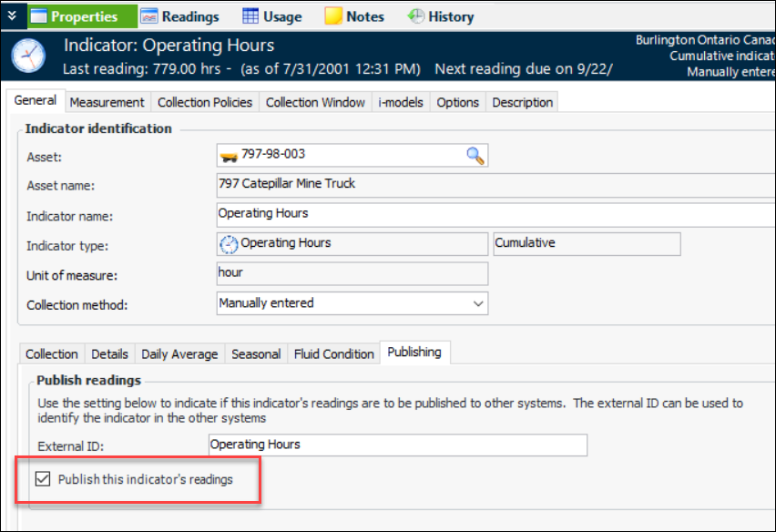Switch to the Daily Average subtab
This screenshot has height=532, width=776.
pyautogui.click(x=179, y=353)
